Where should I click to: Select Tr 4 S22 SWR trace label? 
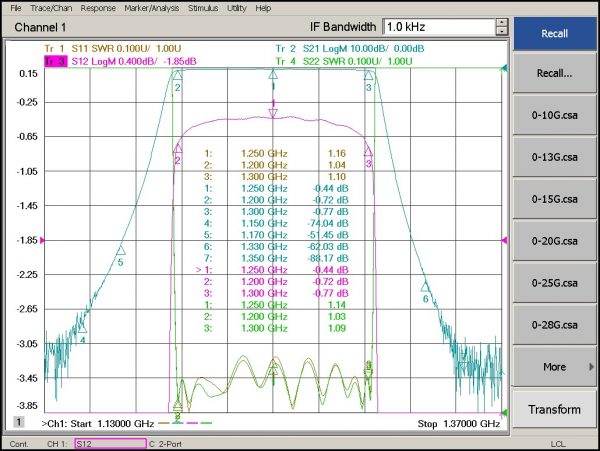[344, 61]
